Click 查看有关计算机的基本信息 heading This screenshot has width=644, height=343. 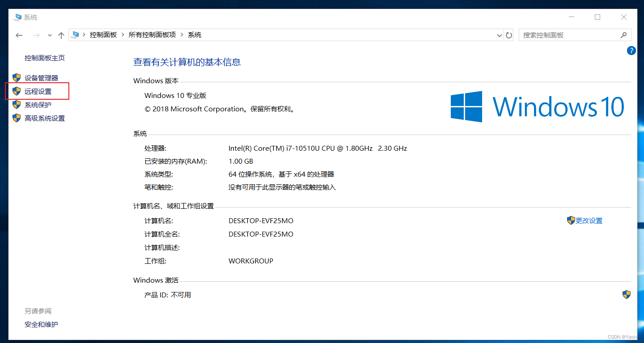pyautogui.click(x=187, y=62)
